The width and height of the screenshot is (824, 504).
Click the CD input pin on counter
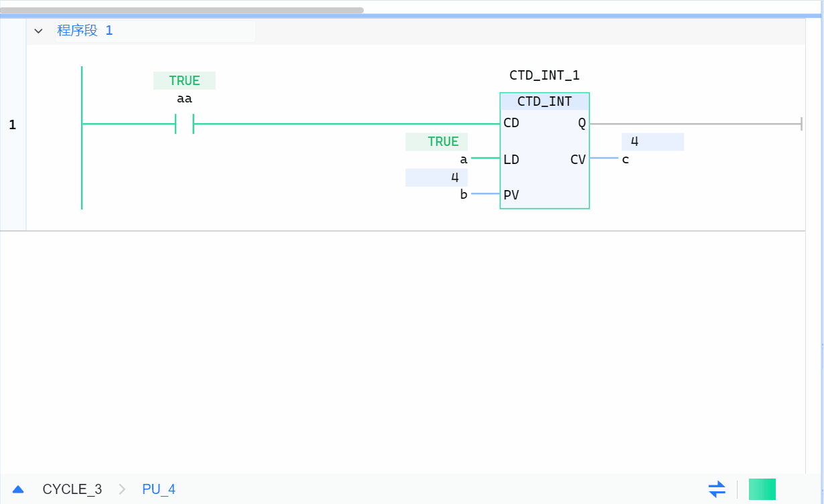click(511, 123)
